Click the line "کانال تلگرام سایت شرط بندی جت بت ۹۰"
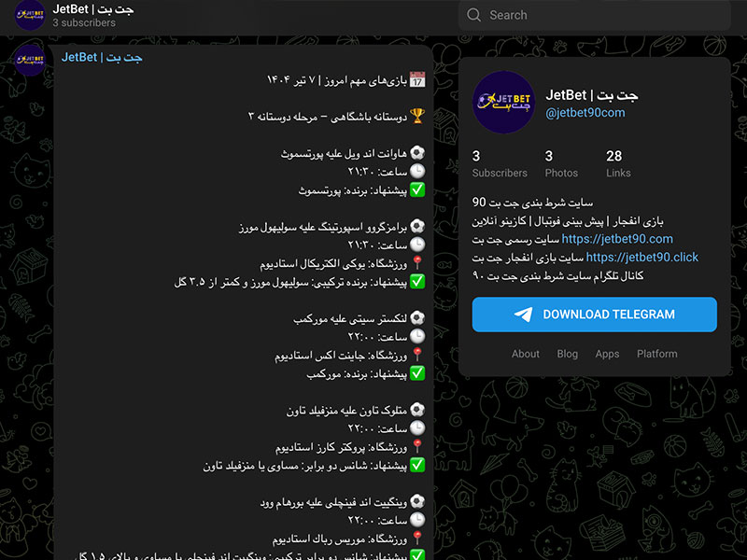 click(x=557, y=275)
